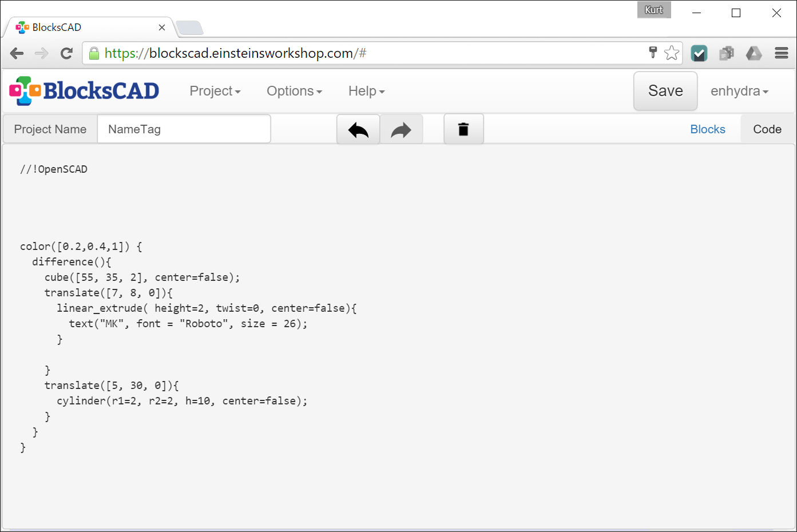Click the redo arrow icon
Viewport: 797px width, 532px height.
(401, 129)
